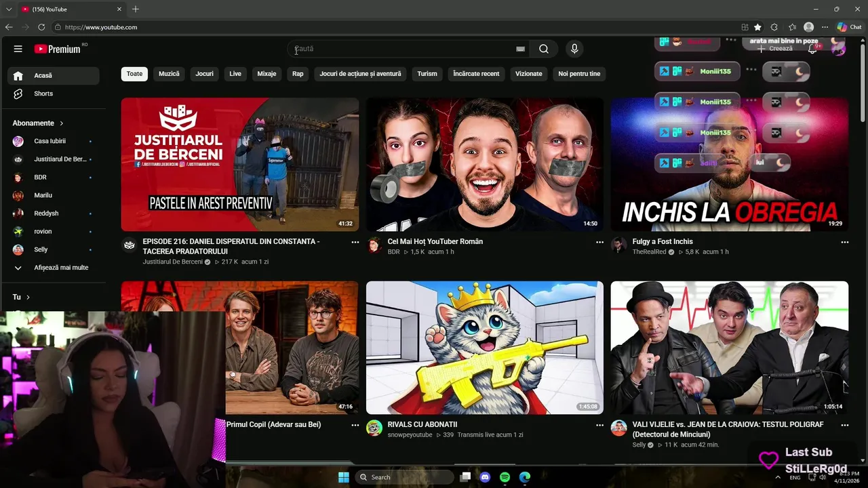Image resolution: width=868 pixels, height=488 pixels.
Task: Go back with the browser back arrow
Action: (9, 27)
